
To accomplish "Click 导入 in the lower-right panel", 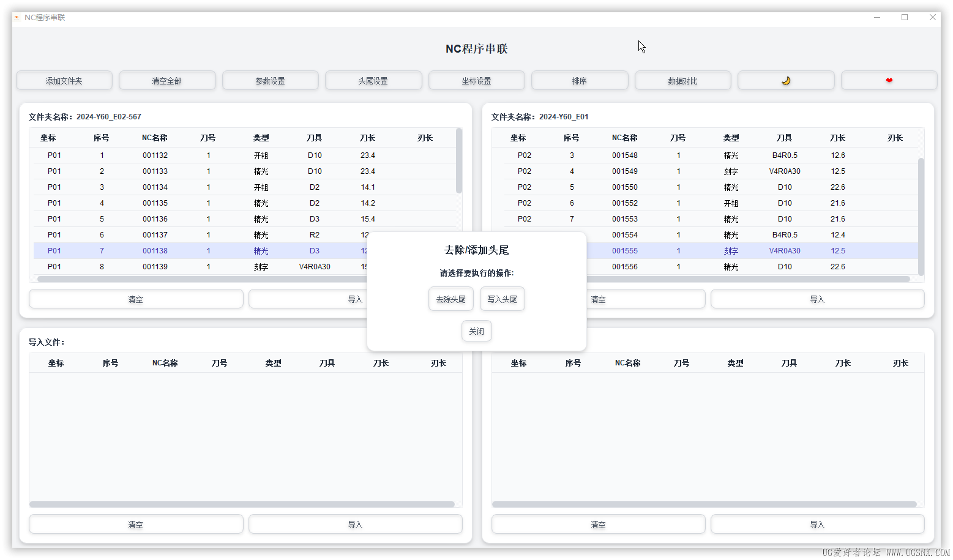I will coord(818,525).
